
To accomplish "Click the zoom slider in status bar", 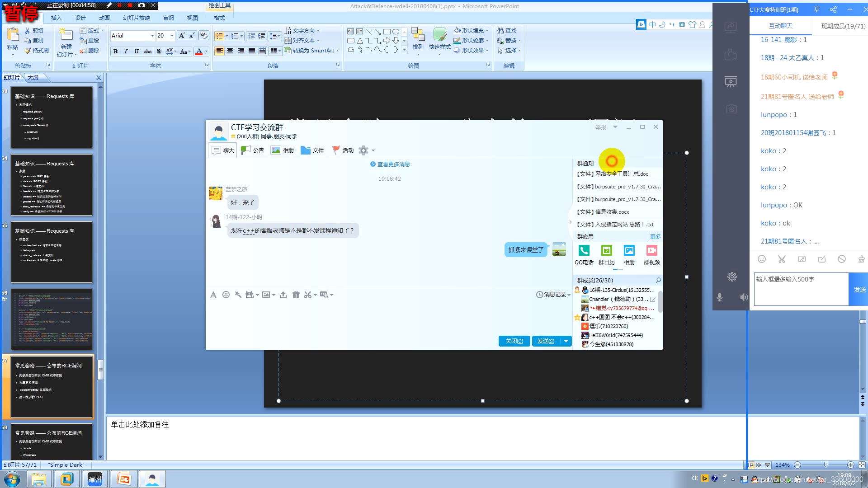I will pos(826,465).
